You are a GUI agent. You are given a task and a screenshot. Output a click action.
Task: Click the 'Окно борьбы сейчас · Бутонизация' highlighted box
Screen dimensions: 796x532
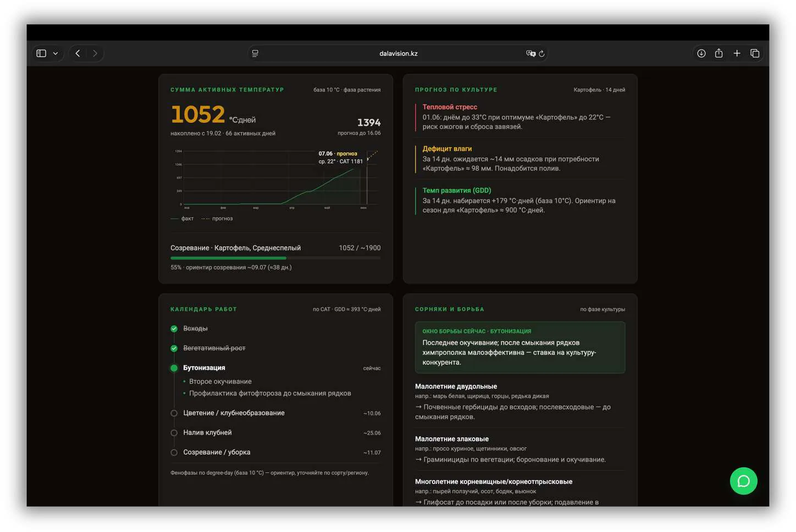[520, 347]
